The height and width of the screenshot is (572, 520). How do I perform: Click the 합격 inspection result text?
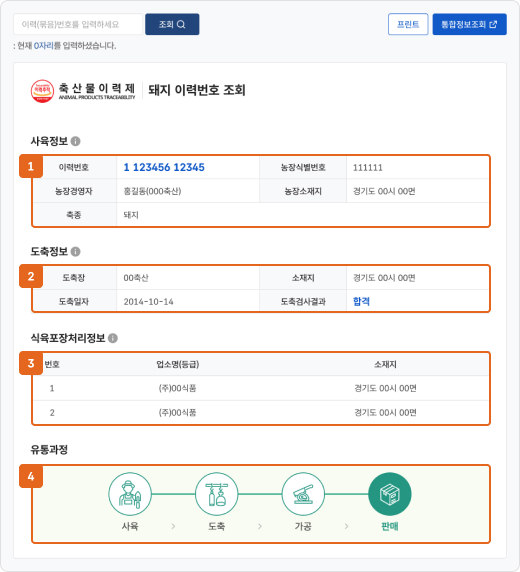[361, 301]
